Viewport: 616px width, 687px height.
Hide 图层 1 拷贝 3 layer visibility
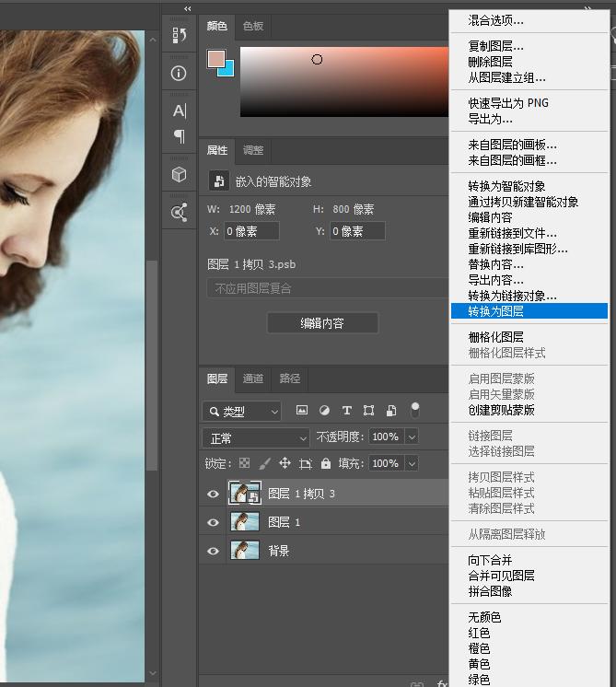(x=213, y=494)
